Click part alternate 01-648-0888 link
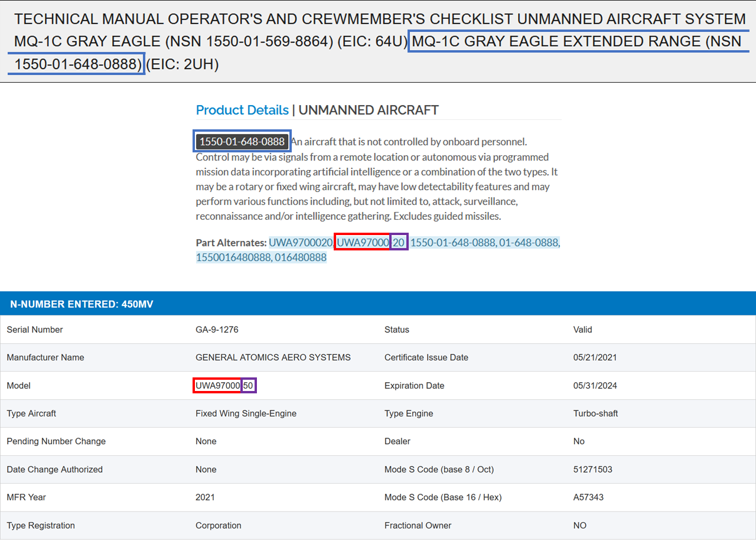This screenshot has width=756, height=541. [x=529, y=243]
